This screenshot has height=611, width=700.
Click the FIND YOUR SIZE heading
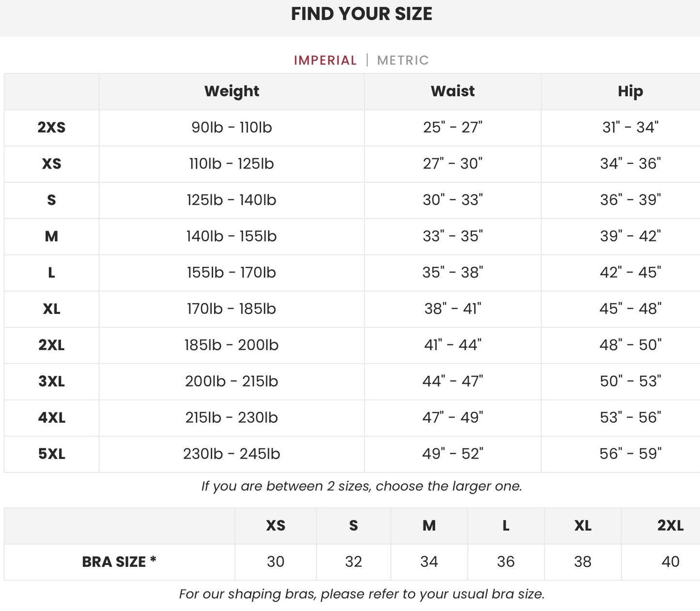tap(361, 14)
